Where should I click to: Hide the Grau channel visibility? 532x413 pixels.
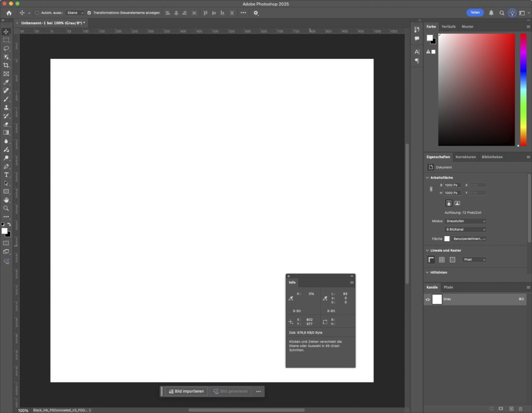tap(428, 299)
